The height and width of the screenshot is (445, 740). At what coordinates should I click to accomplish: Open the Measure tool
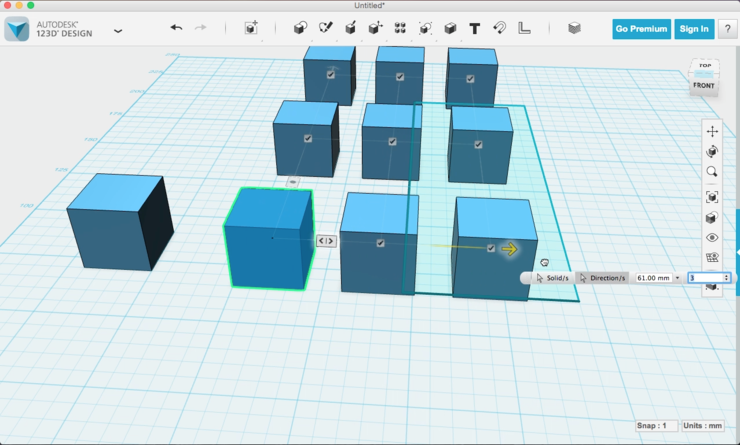coord(524,28)
